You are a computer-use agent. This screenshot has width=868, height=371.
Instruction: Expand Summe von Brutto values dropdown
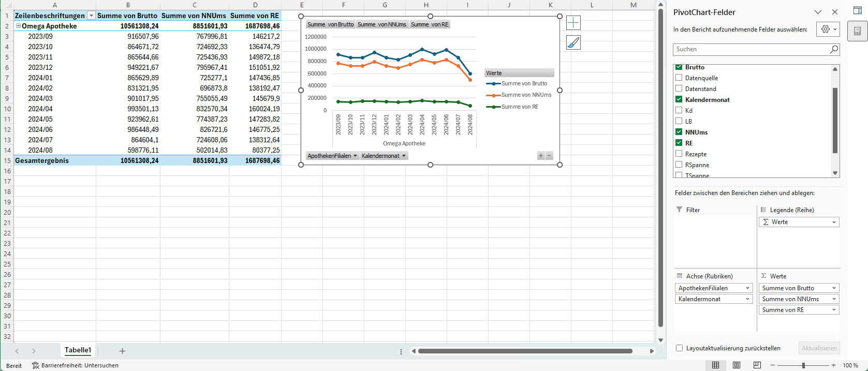click(x=834, y=288)
